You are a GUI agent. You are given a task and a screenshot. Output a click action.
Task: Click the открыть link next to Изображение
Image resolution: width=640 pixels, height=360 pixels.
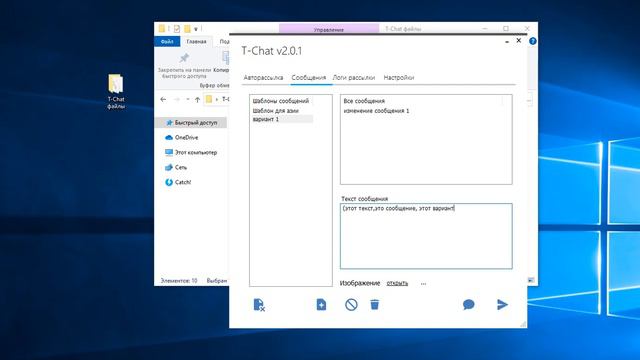397,283
